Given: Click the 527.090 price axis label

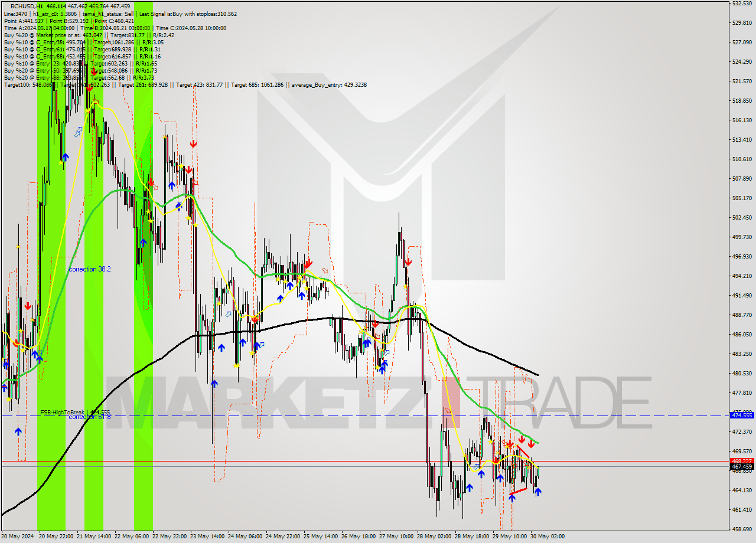Looking at the screenshot, I should 741,42.
